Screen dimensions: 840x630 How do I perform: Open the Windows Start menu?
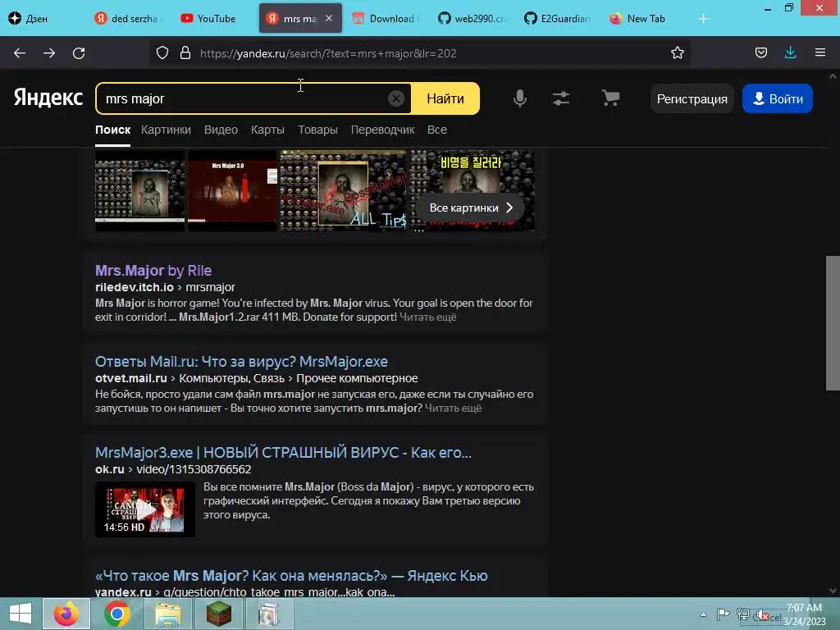pos(21,614)
